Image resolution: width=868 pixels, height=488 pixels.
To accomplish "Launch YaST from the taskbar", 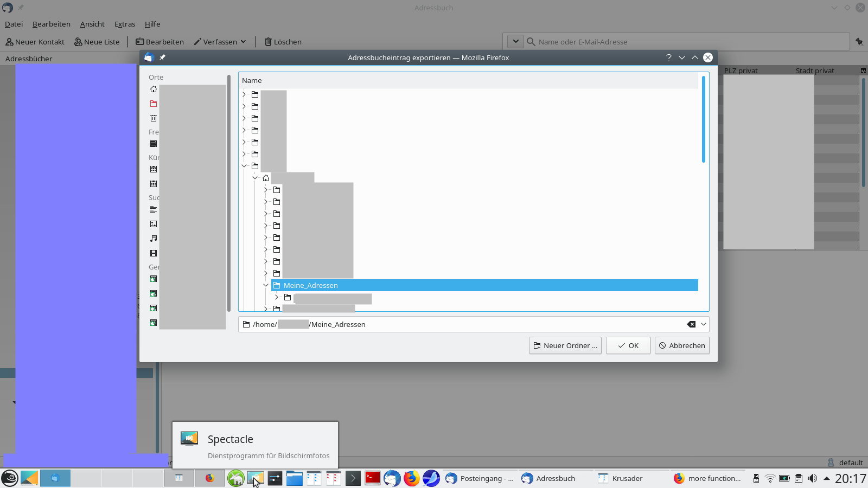I will (236, 478).
